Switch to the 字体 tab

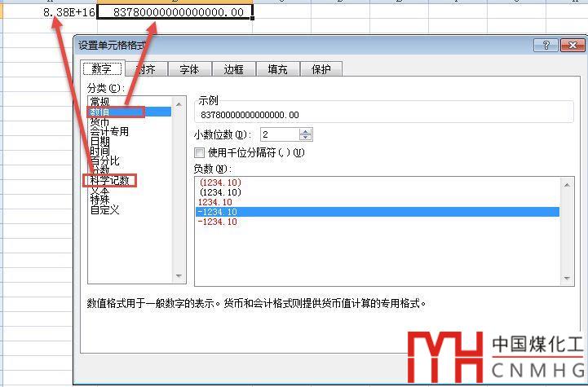pos(189,69)
